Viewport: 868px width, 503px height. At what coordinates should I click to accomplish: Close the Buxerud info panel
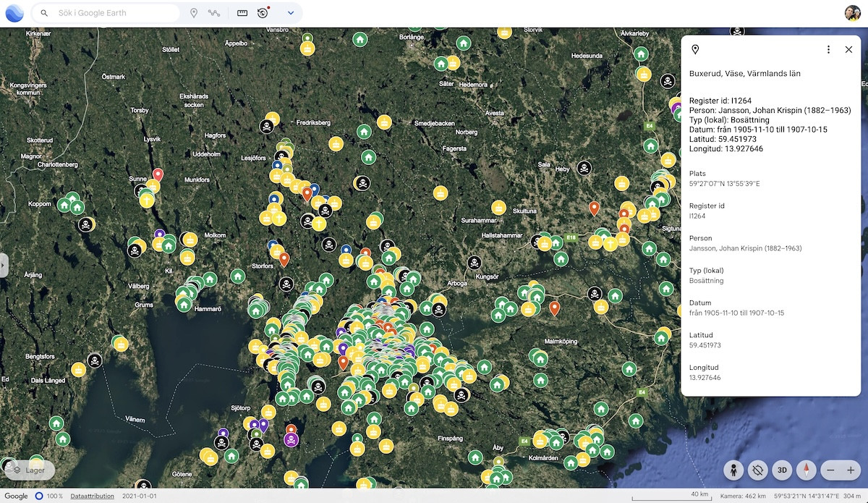pyautogui.click(x=848, y=50)
